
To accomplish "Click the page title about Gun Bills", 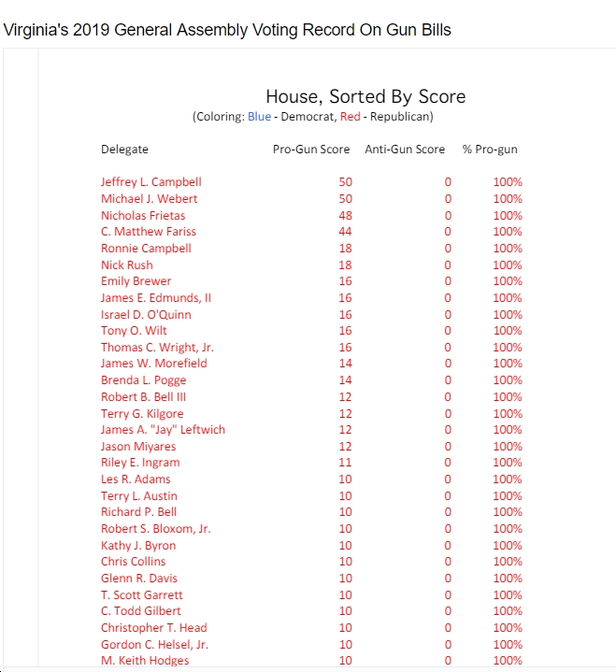I will (227, 31).
